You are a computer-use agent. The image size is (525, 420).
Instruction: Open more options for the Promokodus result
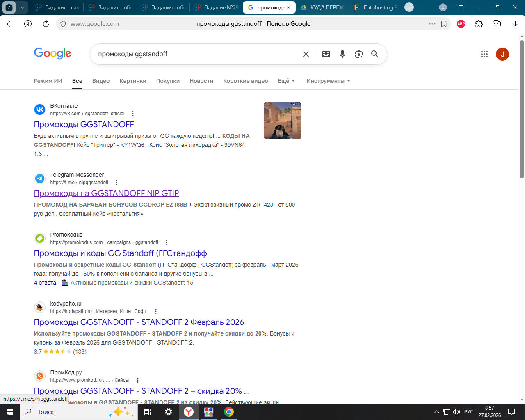167,242
